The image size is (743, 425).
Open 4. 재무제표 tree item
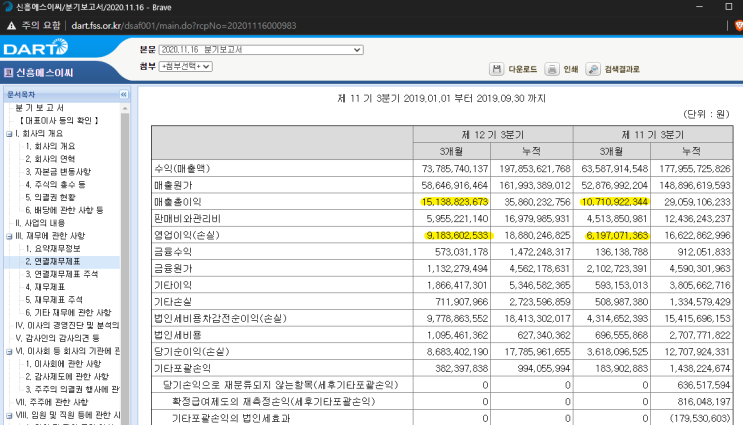[x=45, y=287]
